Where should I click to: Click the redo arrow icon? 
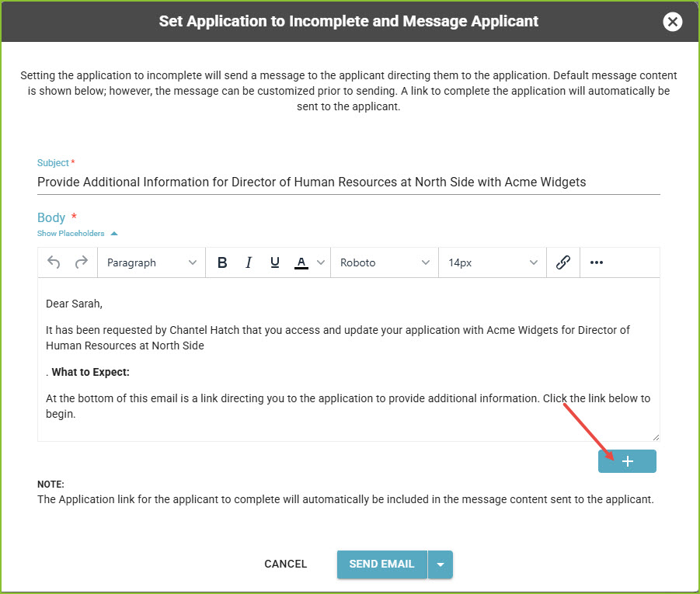pos(82,262)
